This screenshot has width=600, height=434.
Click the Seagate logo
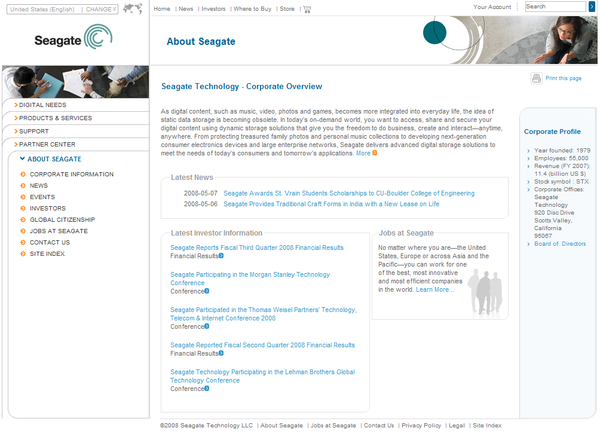coord(73,38)
